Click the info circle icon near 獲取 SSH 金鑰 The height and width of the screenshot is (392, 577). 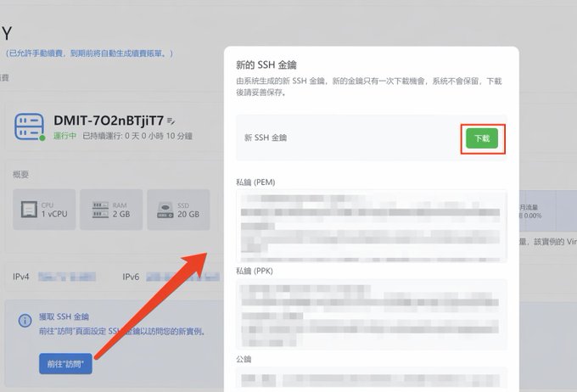(25, 320)
